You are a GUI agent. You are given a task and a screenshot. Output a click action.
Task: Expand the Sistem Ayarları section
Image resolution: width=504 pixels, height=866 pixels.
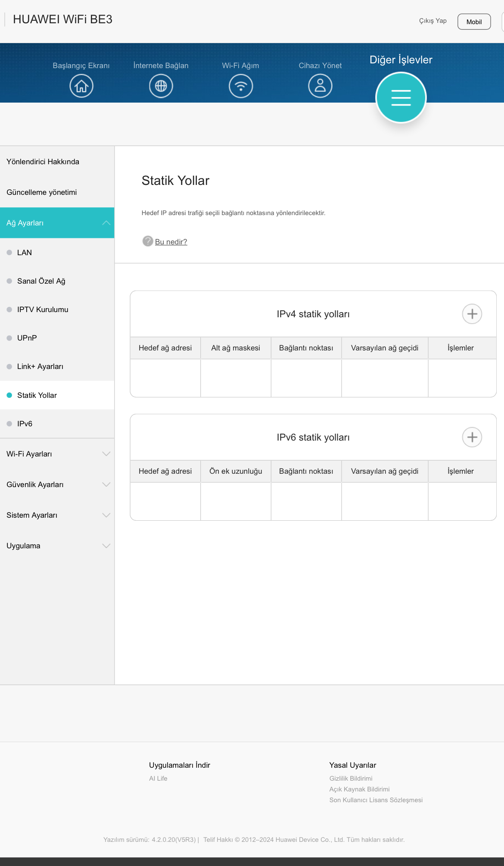57,515
